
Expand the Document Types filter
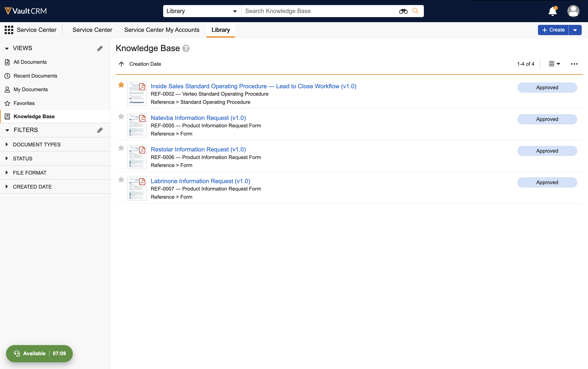pyautogui.click(x=37, y=144)
